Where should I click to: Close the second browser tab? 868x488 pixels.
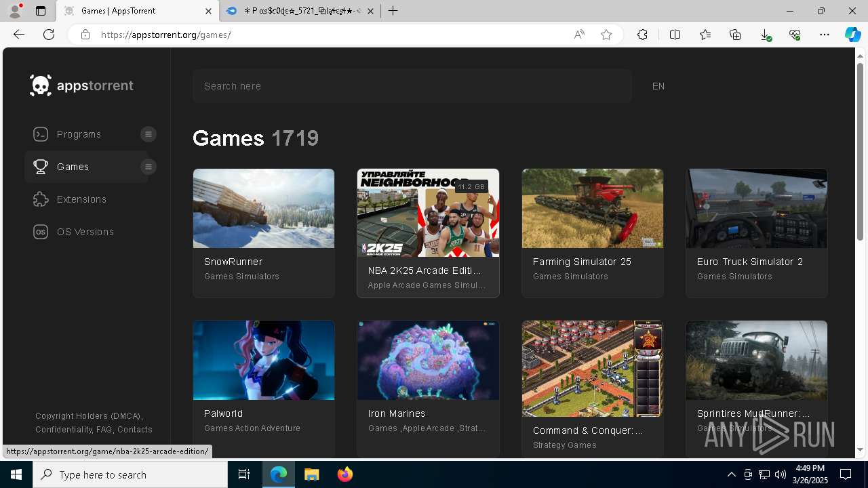[370, 11]
